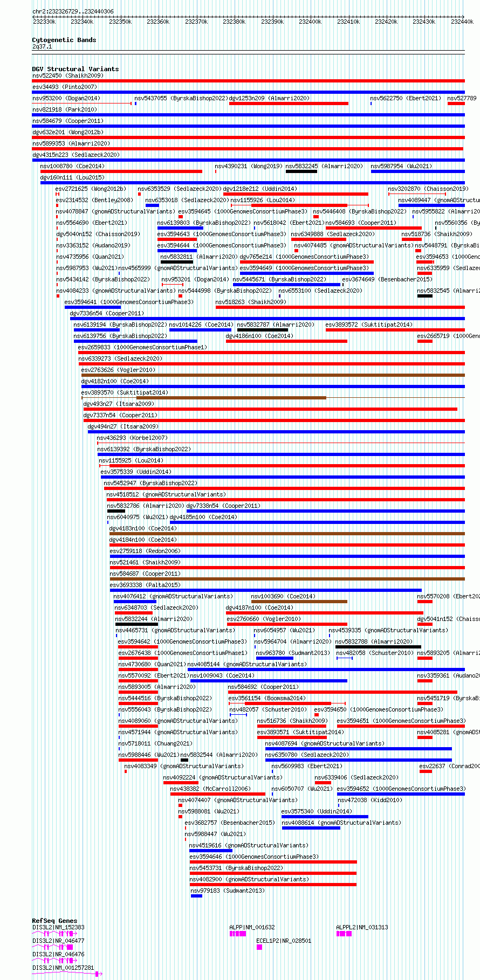Click nsv516736 (Shaikh2009) label
The image size is (480, 980).
coord(292,721)
